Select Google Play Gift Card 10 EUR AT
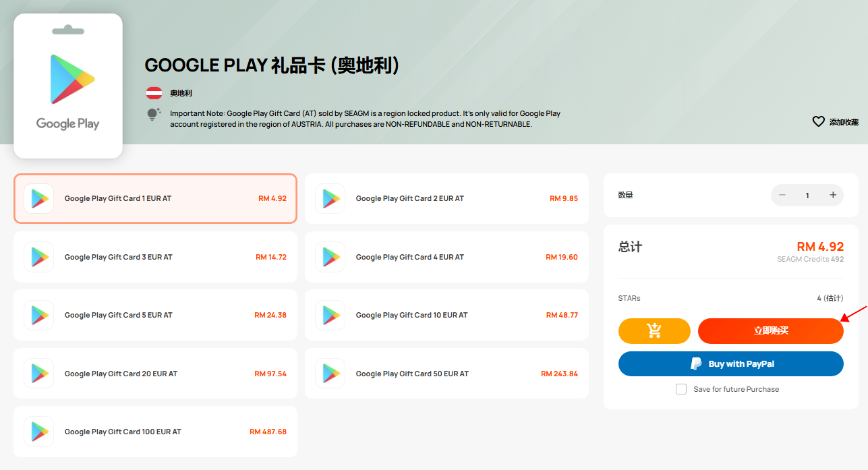The height and width of the screenshot is (470, 868). pos(446,315)
